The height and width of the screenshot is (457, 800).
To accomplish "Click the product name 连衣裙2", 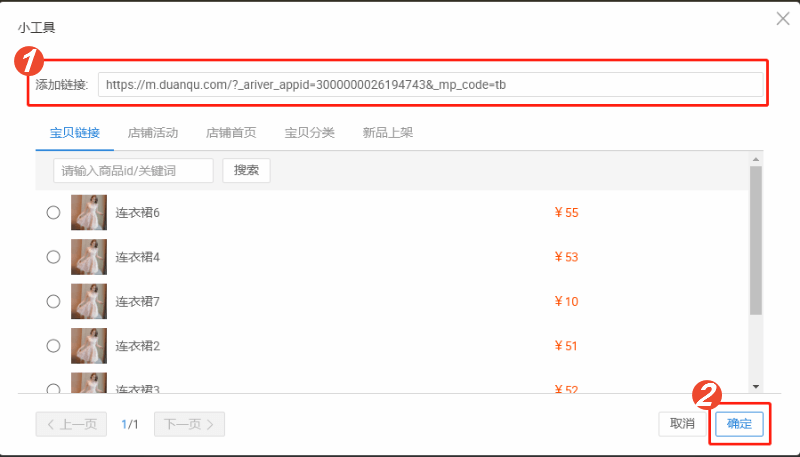I will [x=137, y=346].
